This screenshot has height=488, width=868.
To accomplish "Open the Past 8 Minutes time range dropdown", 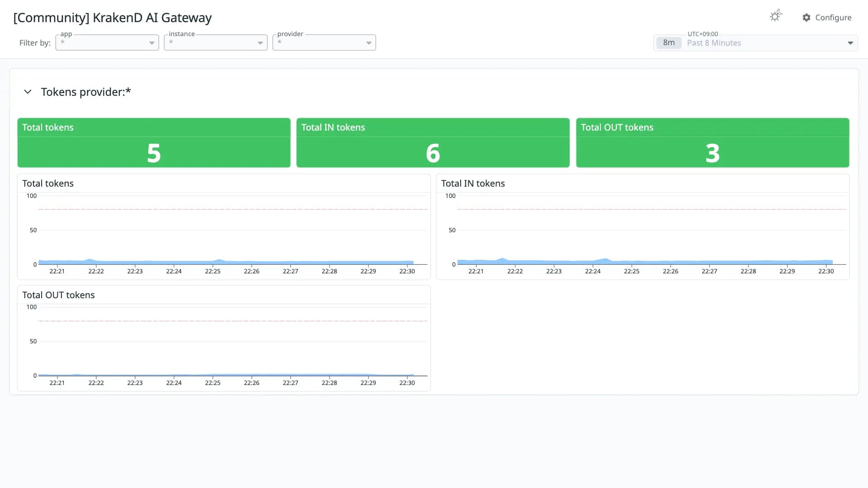I will [x=755, y=43].
